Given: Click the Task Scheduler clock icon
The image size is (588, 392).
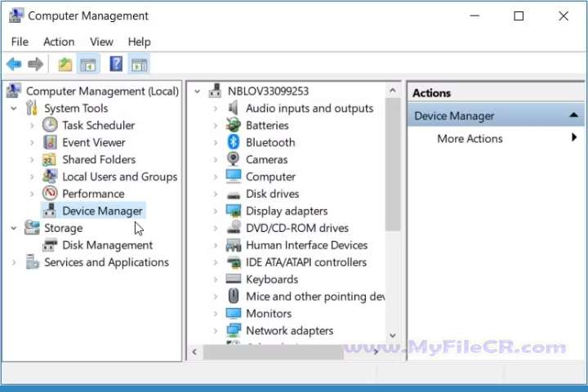Looking at the screenshot, I should tap(50, 125).
